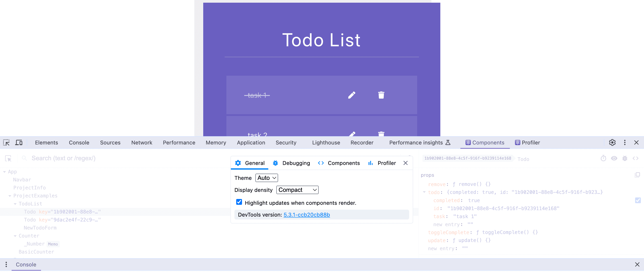Click the view source code brackets icon
The height and width of the screenshot is (272, 644).
click(636, 158)
